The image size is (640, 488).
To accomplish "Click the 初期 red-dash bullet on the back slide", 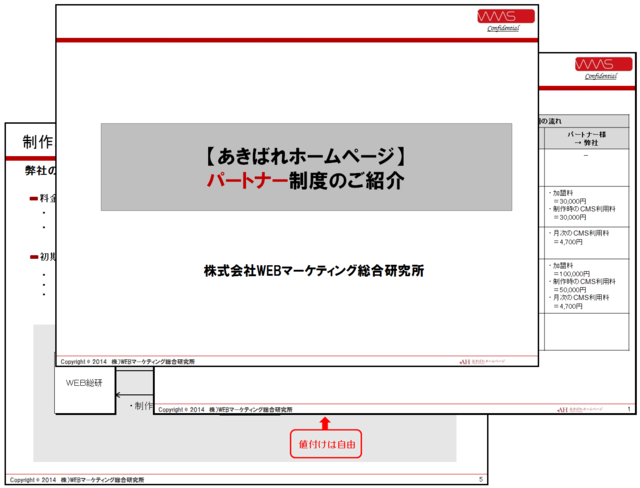I will pos(42,257).
